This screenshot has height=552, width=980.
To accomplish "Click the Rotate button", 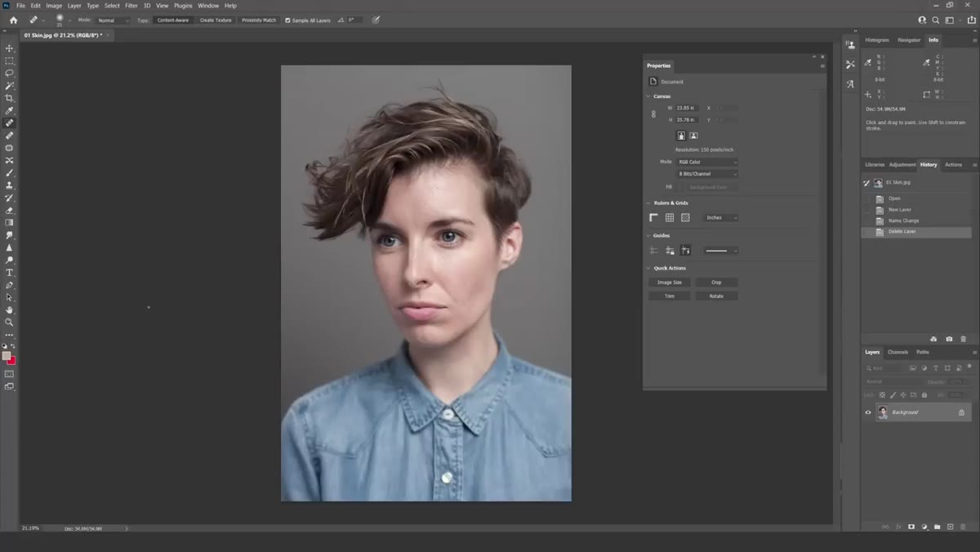I will tap(716, 296).
